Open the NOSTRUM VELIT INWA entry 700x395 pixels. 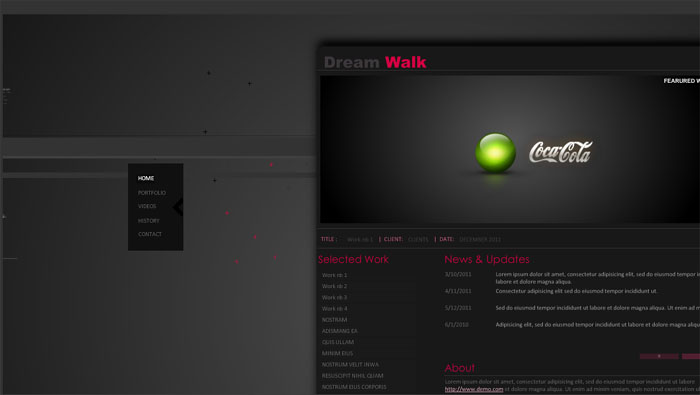[x=350, y=364]
